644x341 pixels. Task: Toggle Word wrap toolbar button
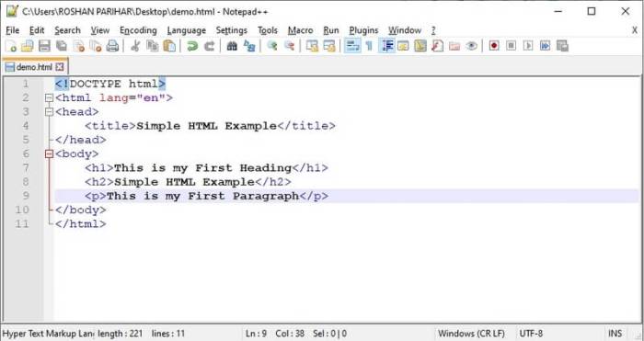click(x=352, y=46)
